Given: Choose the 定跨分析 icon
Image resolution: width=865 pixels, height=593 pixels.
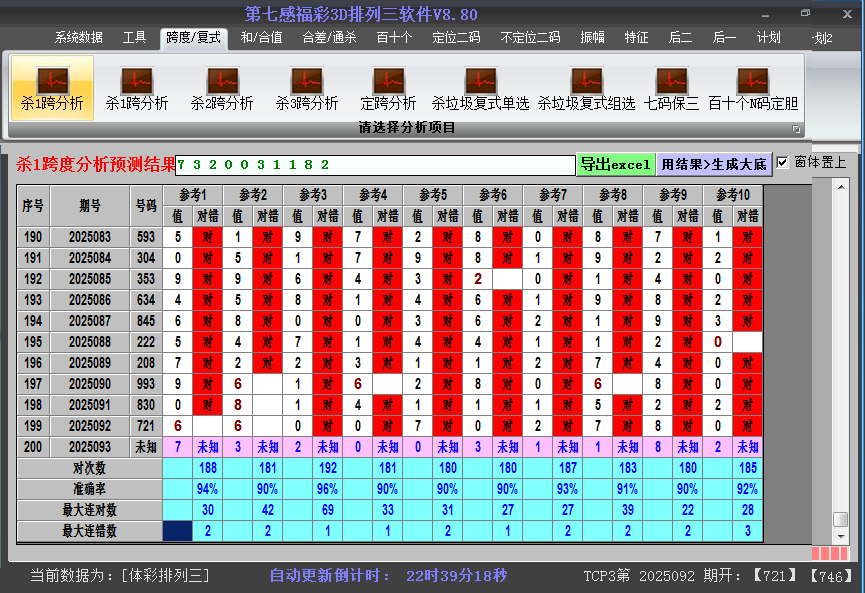Looking at the screenshot, I should 388,88.
